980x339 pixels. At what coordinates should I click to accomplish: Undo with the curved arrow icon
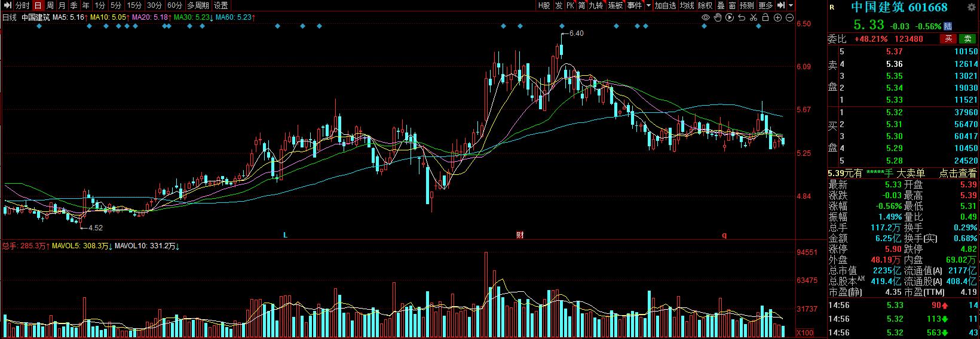pos(742,18)
